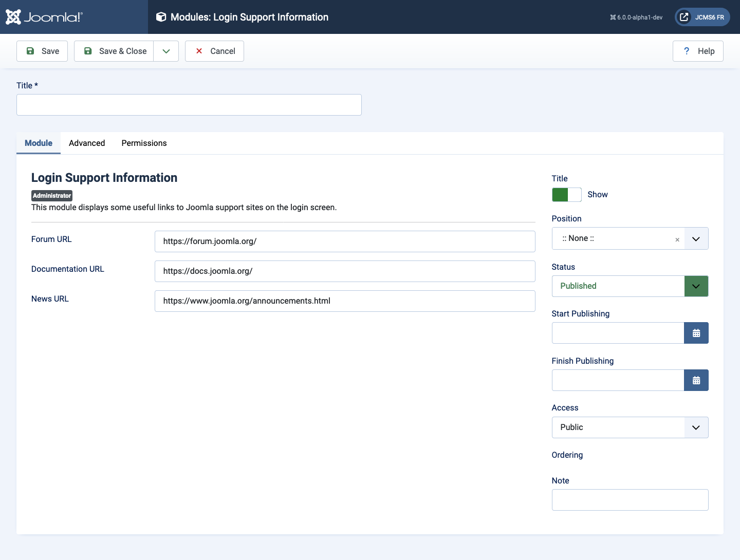Click the Save button

(42, 51)
